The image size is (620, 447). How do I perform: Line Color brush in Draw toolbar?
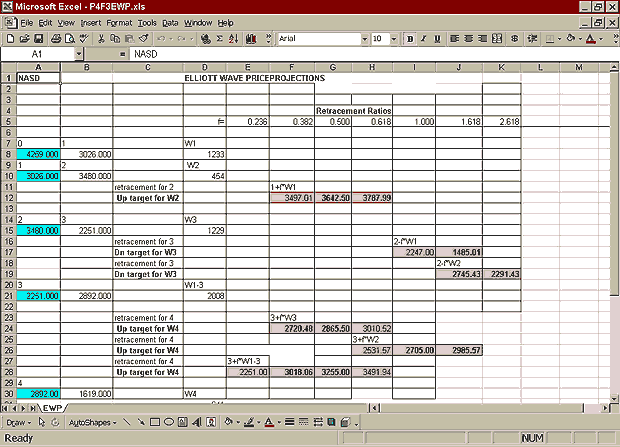(249, 422)
